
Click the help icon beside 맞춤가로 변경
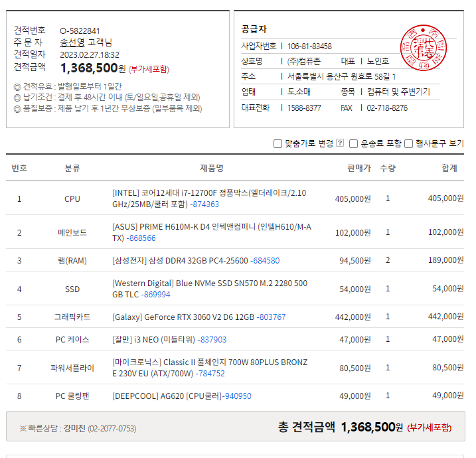pyautogui.click(x=340, y=143)
